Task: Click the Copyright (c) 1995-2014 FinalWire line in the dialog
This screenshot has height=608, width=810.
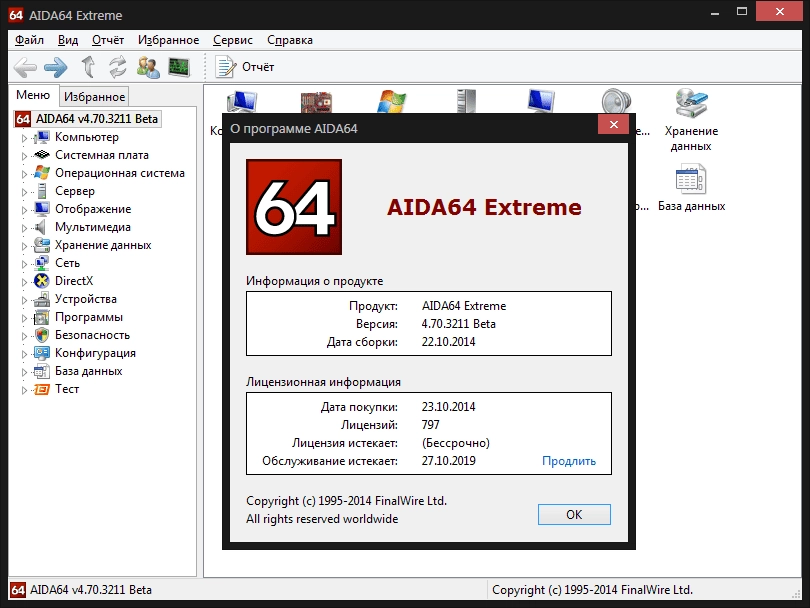Action: click(x=346, y=501)
